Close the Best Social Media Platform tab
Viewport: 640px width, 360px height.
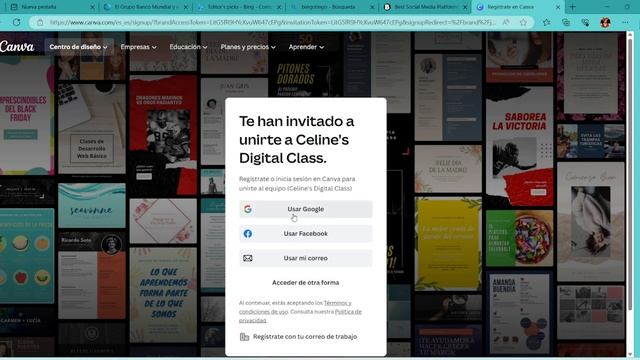(x=464, y=7)
